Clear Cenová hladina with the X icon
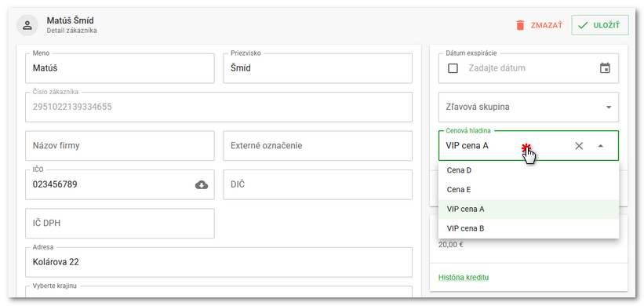 [x=579, y=146]
